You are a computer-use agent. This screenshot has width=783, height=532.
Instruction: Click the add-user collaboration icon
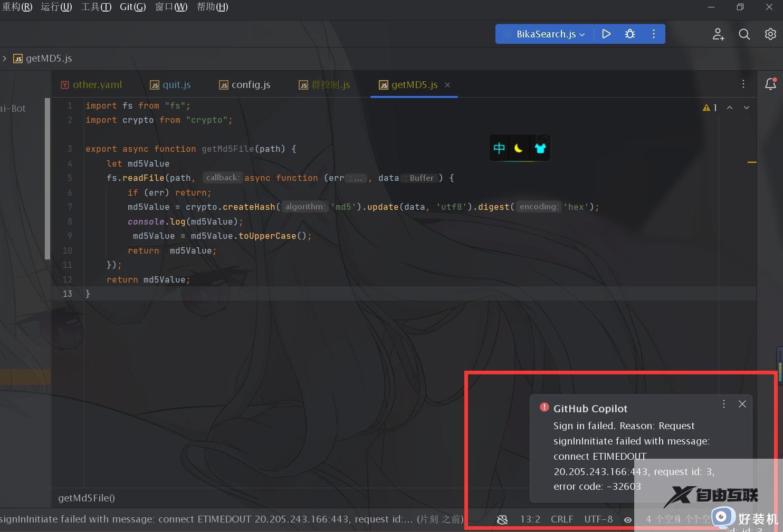click(718, 34)
